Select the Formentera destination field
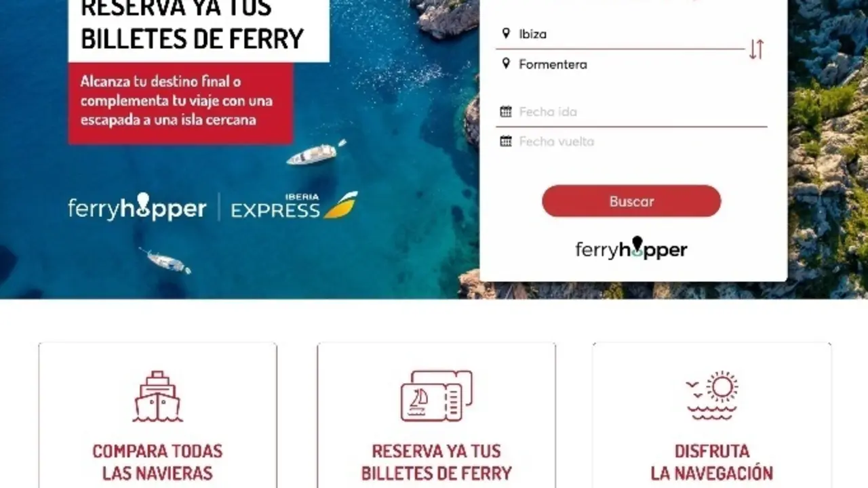The image size is (868, 488). click(x=620, y=64)
